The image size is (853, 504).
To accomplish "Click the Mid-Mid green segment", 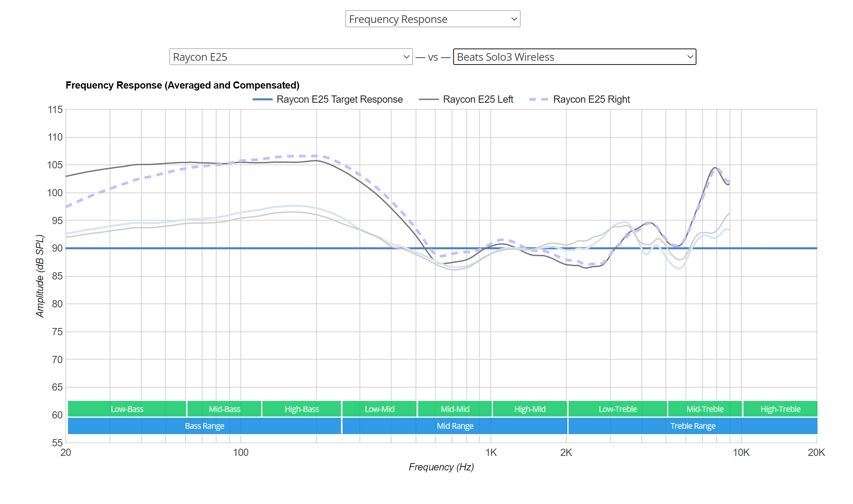I will click(x=454, y=409).
